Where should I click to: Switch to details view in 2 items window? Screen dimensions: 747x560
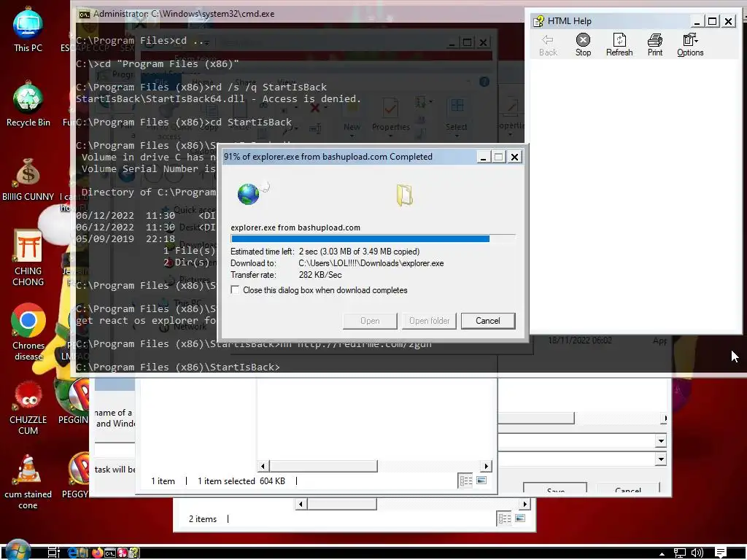[504, 518]
